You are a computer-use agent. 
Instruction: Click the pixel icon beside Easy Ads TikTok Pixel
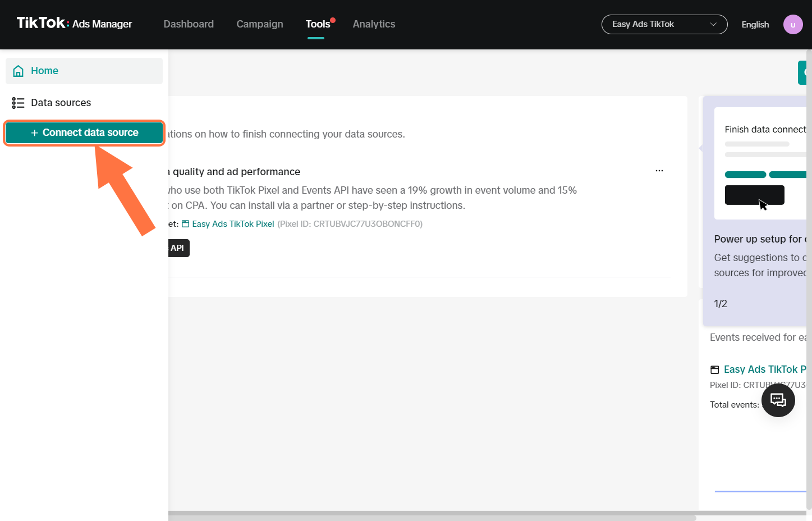point(185,223)
